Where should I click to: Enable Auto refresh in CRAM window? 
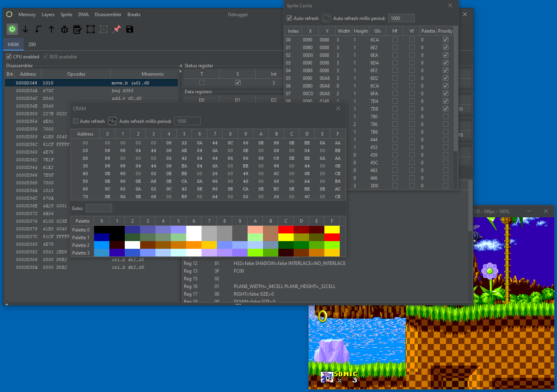(x=76, y=121)
